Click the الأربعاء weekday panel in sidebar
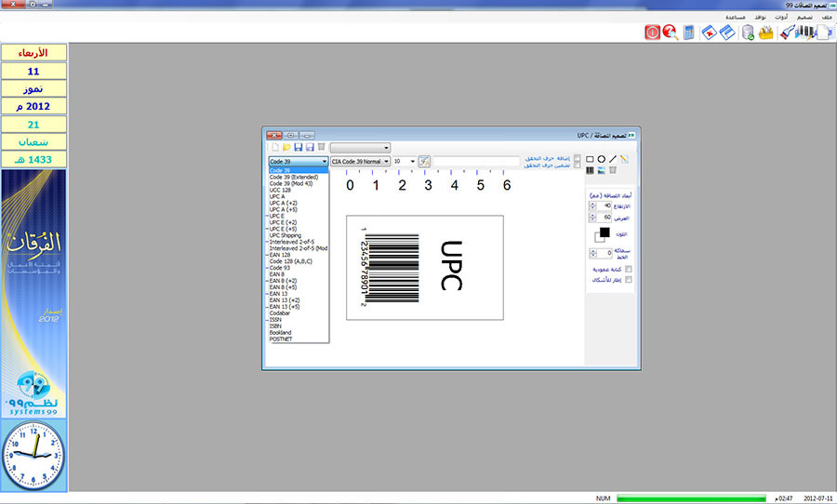 pos(33,53)
